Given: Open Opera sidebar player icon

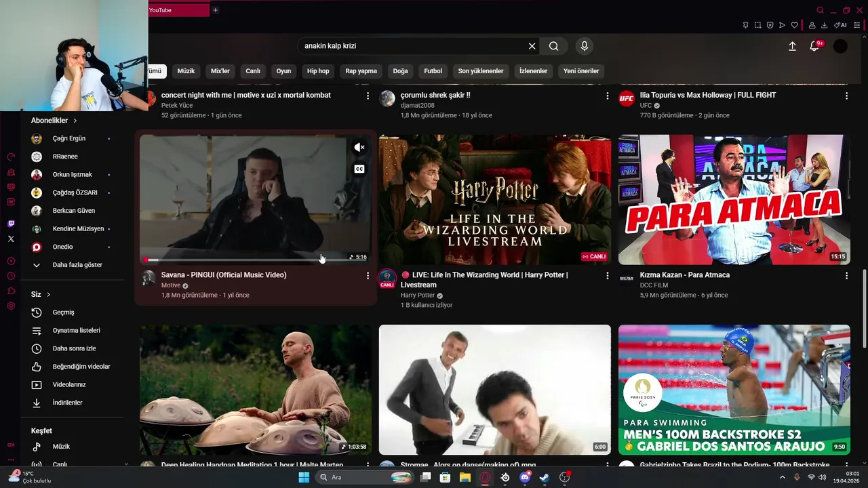Looking at the screenshot, I should point(11,261).
